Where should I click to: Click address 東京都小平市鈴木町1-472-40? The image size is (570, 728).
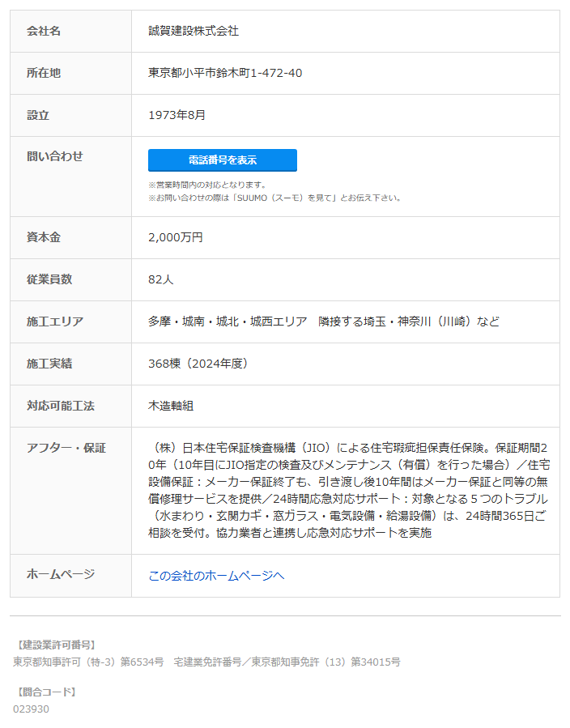pyautogui.click(x=225, y=73)
